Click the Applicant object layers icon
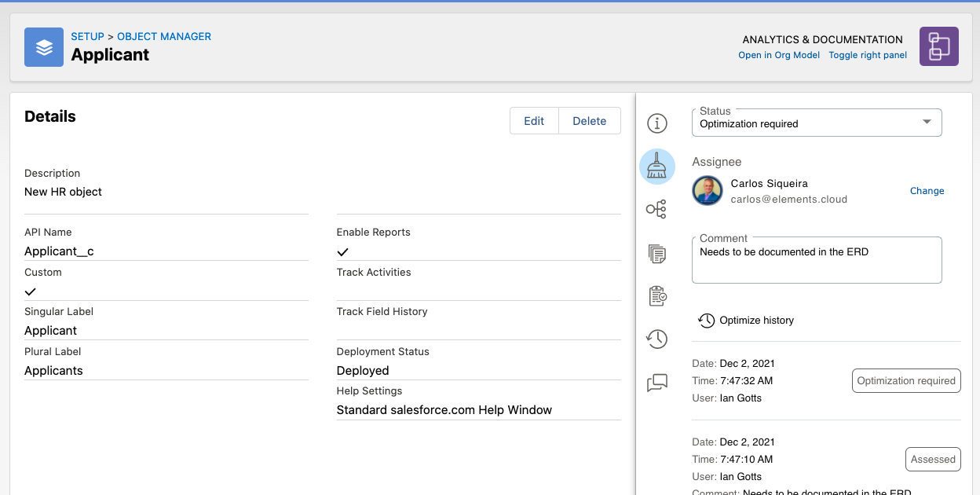 pos(44,47)
